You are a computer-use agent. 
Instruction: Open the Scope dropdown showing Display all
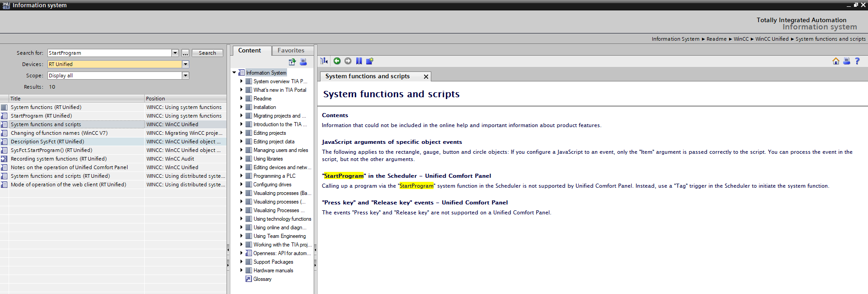click(x=185, y=76)
